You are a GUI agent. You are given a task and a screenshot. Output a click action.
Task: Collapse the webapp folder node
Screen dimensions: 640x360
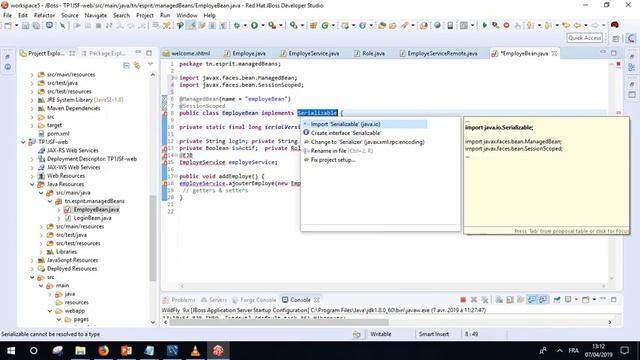tap(50, 311)
